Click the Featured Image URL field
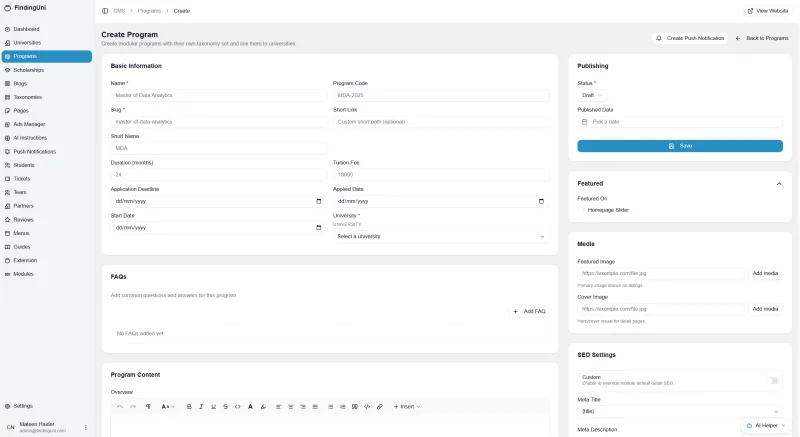Viewport: 800px width, 437px height. pos(661,273)
